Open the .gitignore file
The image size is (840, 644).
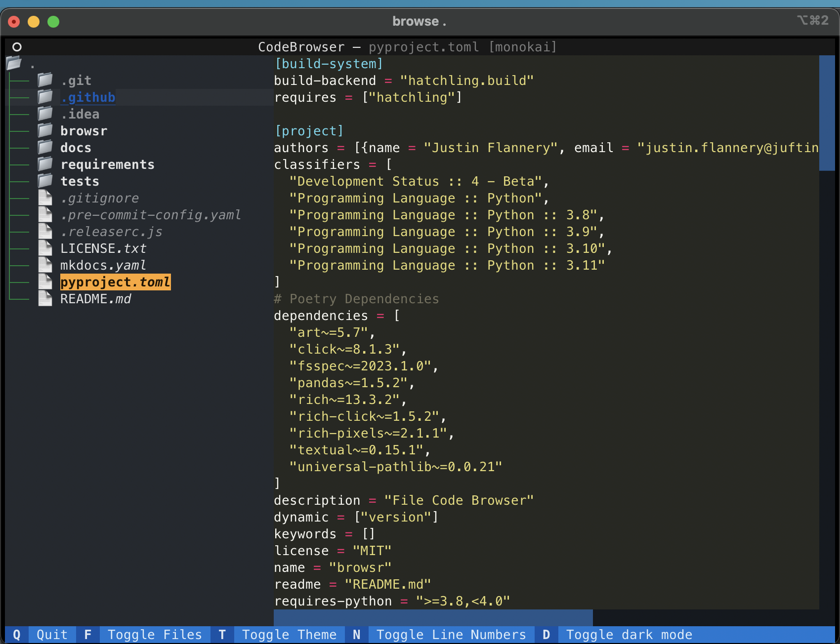100,198
